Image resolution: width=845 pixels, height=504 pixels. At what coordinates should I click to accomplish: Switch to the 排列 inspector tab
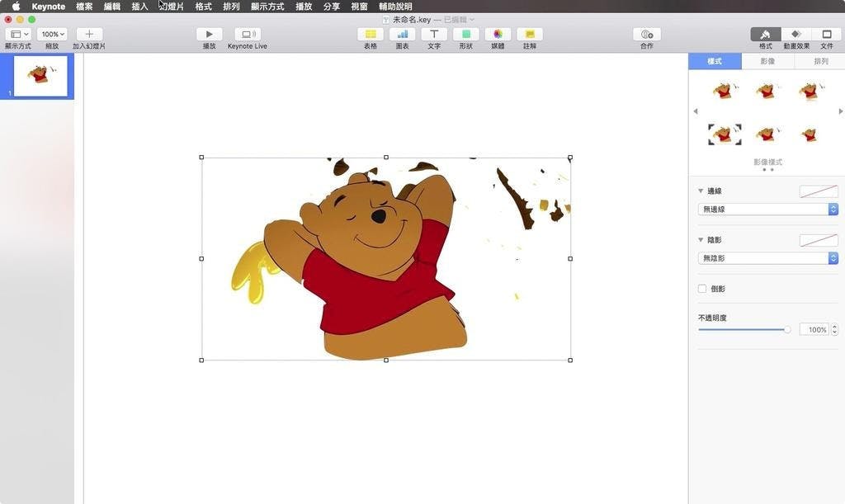pyautogui.click(x=820, y=61)
